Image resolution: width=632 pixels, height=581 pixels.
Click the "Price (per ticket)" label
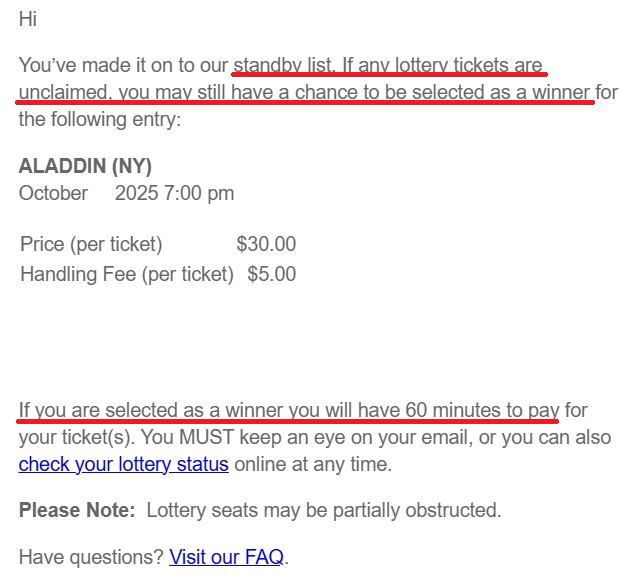[91, 244]
